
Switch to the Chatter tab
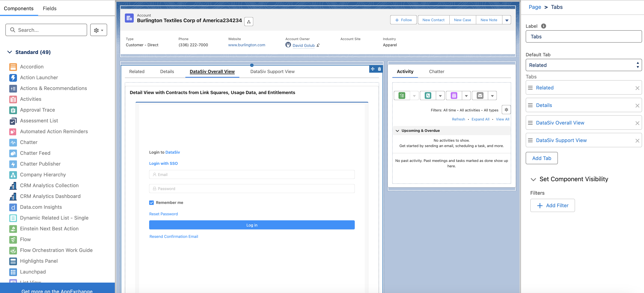[436, 72]
